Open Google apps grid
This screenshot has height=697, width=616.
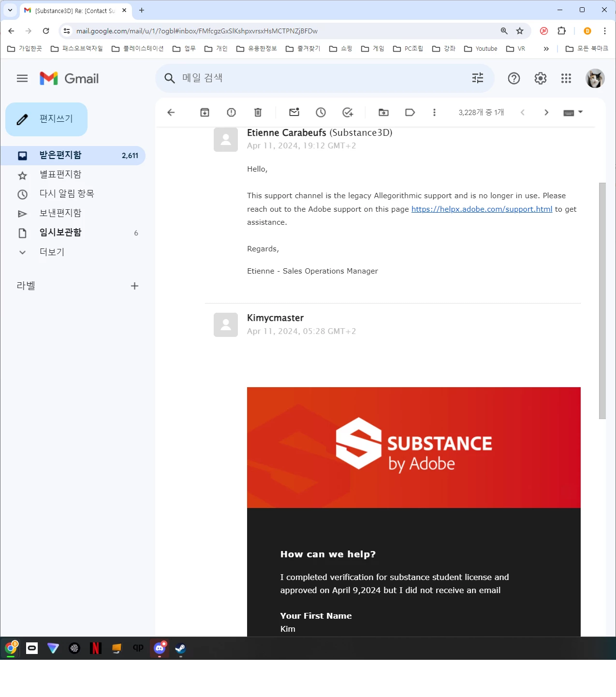(566, 78)
